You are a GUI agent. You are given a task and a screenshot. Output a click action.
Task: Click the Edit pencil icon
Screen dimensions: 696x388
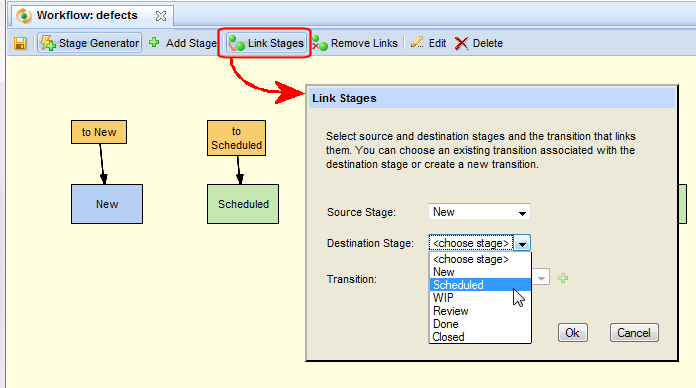pyautogui.click(x=417, y=43)
